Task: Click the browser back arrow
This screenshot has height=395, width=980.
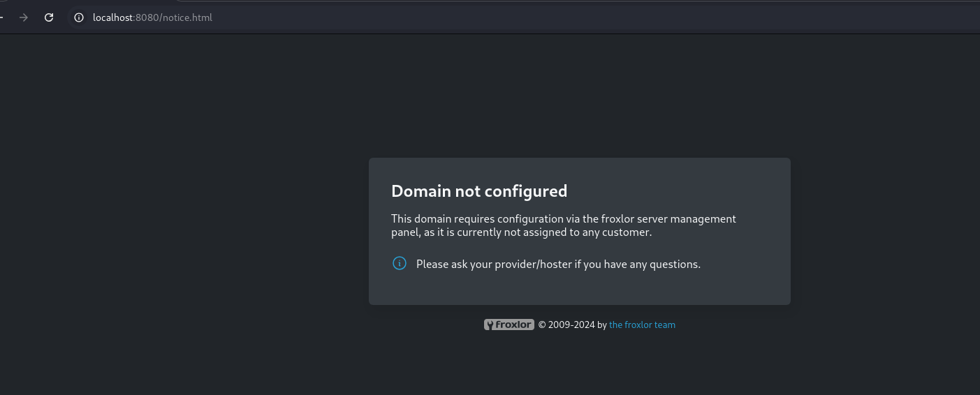Action: pyautogui.click(x=2, y=17)
